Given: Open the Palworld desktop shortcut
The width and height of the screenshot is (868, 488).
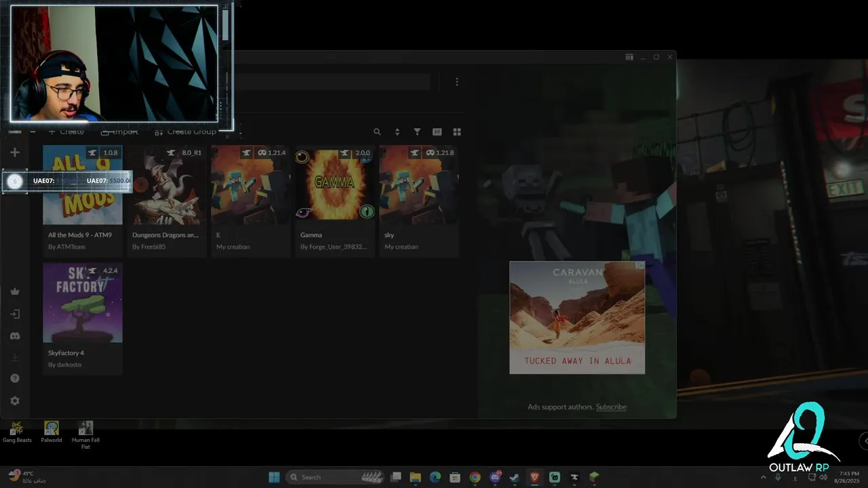Looking at the screenshot, I should tap(52, 432).
